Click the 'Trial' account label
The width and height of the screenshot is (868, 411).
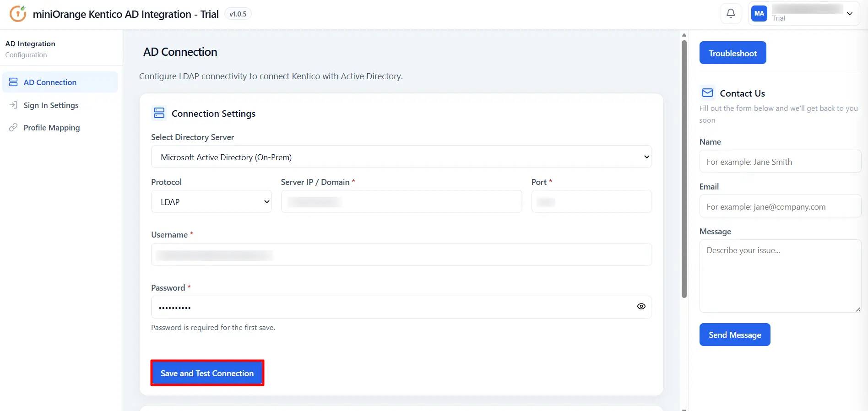(x=778, y=18)
